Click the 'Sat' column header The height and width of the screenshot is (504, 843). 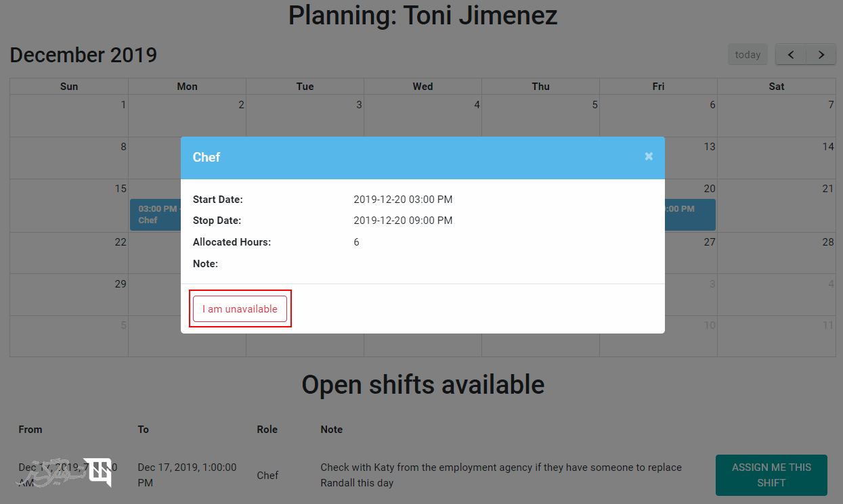(777, 87)
